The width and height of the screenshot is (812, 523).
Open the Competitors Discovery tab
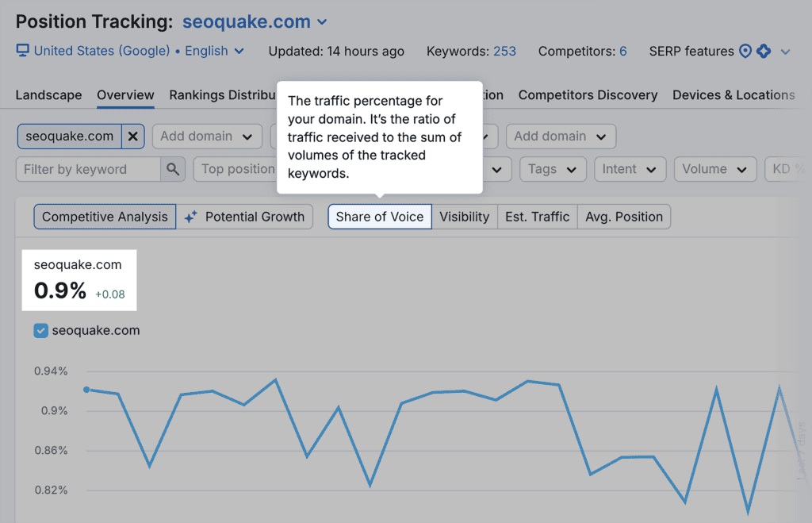[x=588, y=94]
